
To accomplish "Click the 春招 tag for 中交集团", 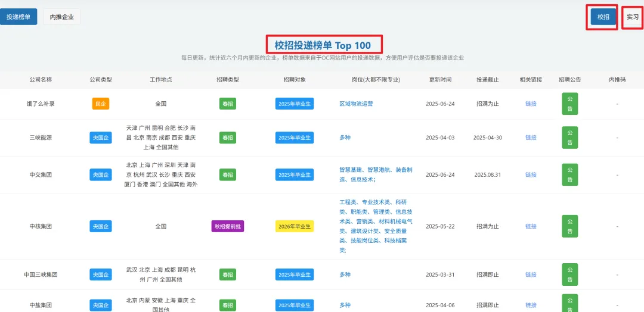I will pyautogui.click(x=228, y=174).
